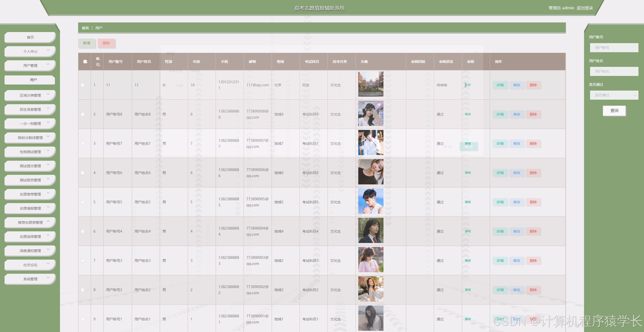The image size is (644, 332).
Task: Go to 首页 in the sidebar
Action: [x=30, y=37]
